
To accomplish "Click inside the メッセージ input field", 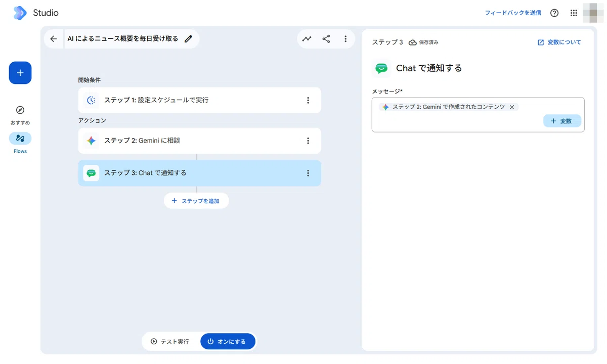I will 478,115.
